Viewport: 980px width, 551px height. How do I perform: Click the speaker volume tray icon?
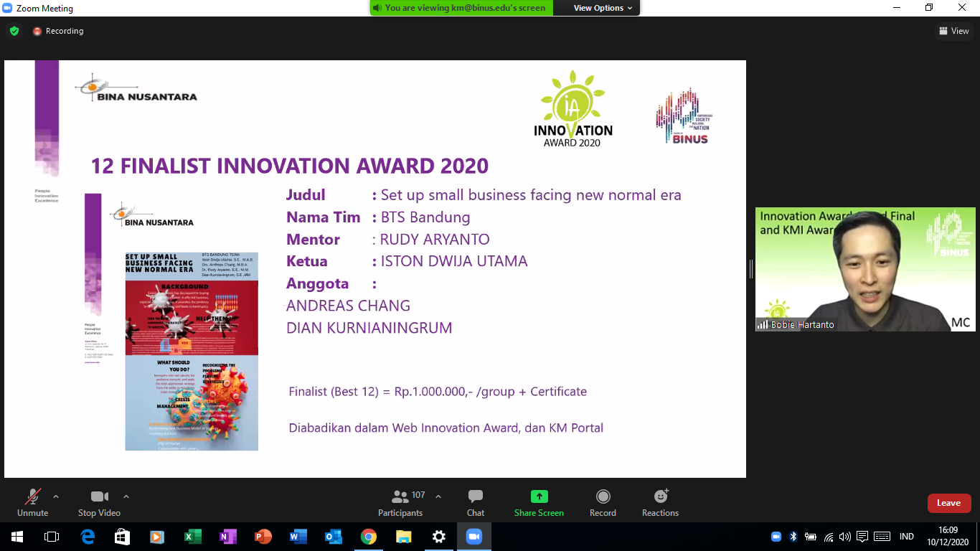click(x=845, y=537)
